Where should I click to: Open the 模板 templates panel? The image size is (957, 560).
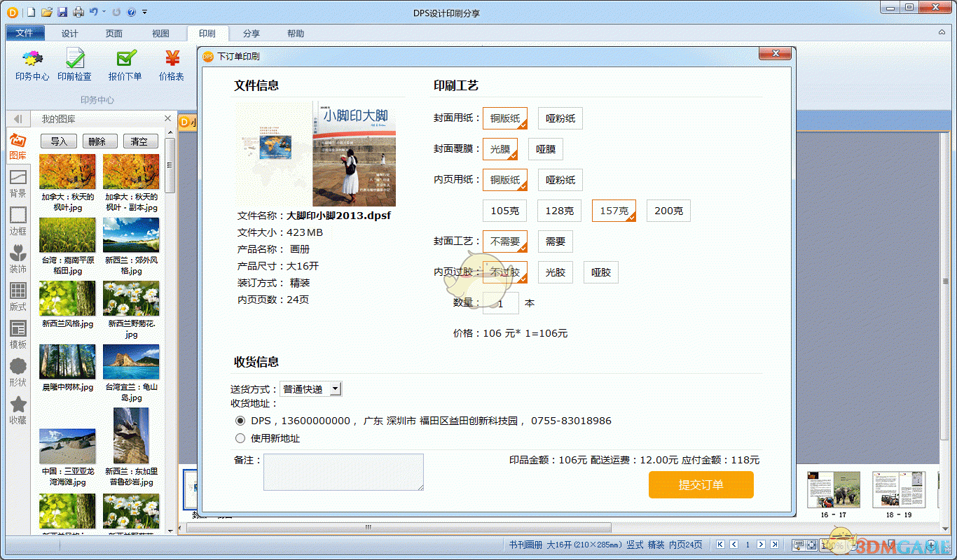18,335
